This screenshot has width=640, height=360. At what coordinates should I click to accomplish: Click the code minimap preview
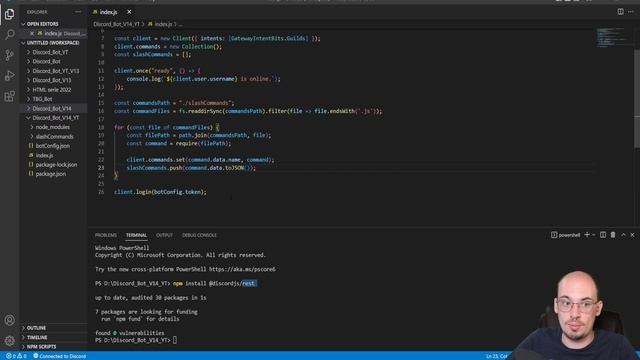611,38
